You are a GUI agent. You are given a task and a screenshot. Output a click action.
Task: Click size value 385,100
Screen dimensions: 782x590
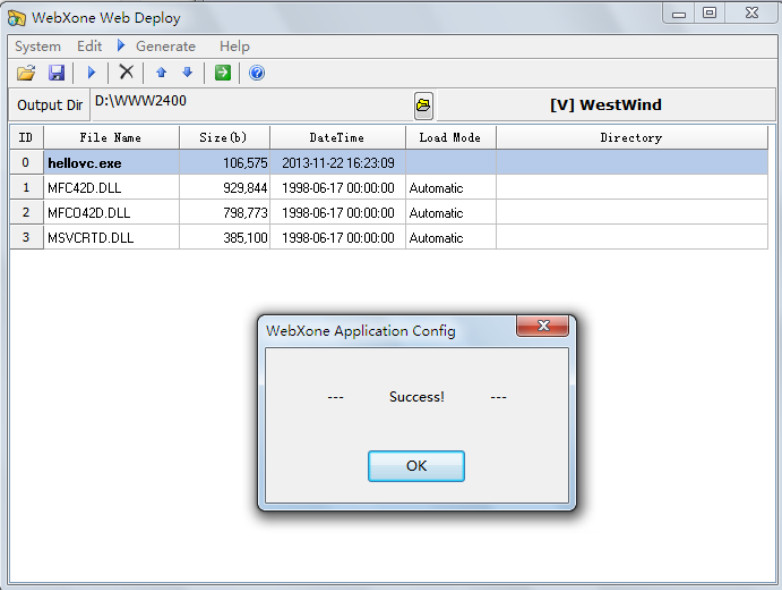(245, 238)
